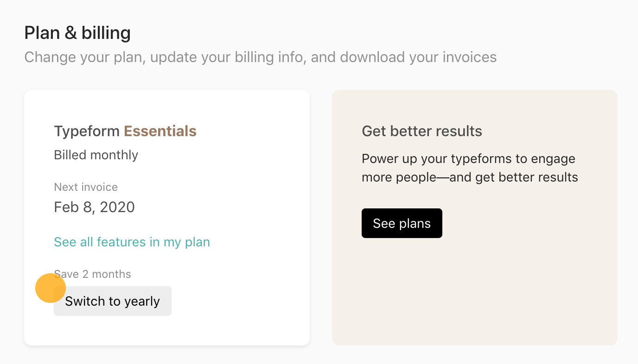Switch billing to yearly
Screen dimensions: 638x364
[113, 301]
